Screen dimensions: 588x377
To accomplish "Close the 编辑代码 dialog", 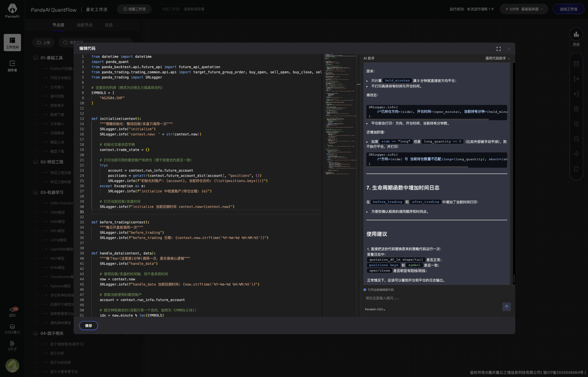I will (509, 49).
